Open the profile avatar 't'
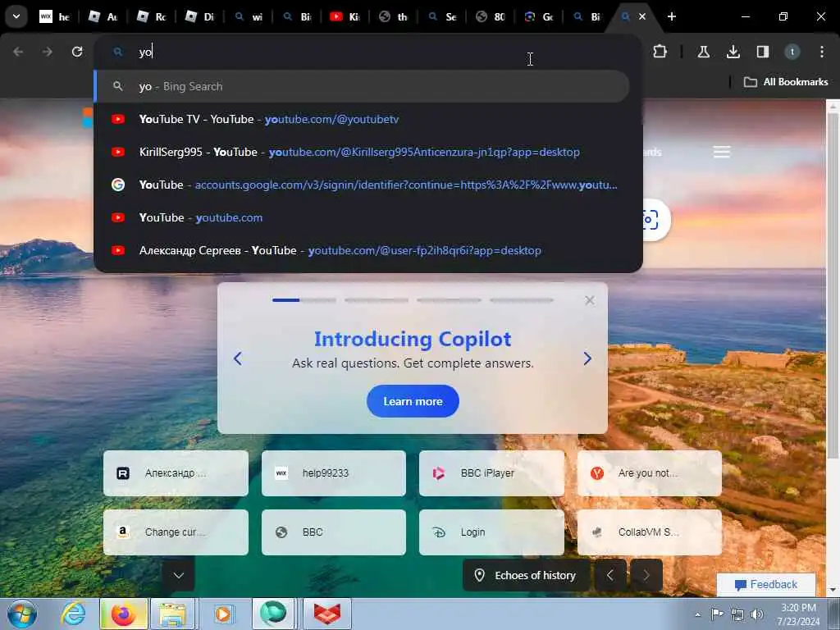The height and width of the screenshot is (630, 840). (x=792, y=52)
